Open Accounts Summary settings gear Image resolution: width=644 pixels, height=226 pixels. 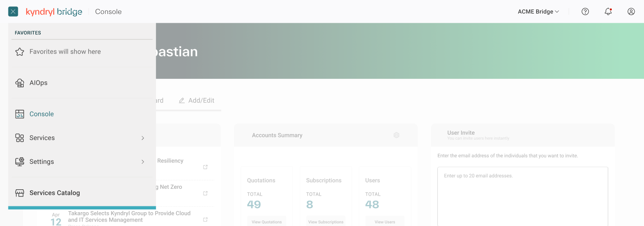396,135
